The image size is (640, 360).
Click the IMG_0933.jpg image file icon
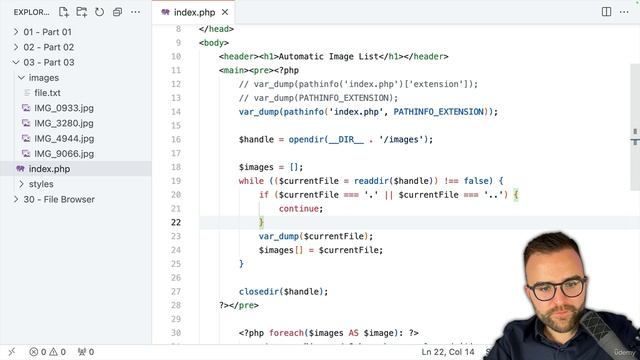pos(26,108)
